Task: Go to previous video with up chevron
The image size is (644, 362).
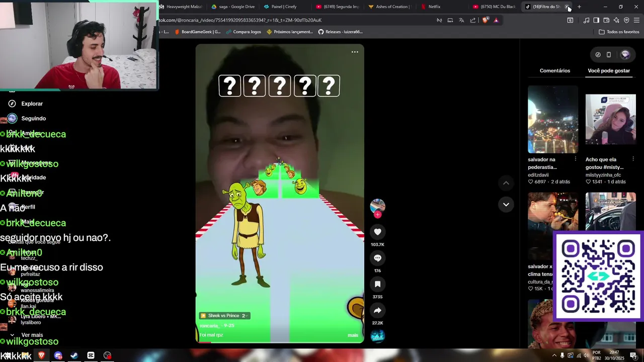Action: point(506,183)
